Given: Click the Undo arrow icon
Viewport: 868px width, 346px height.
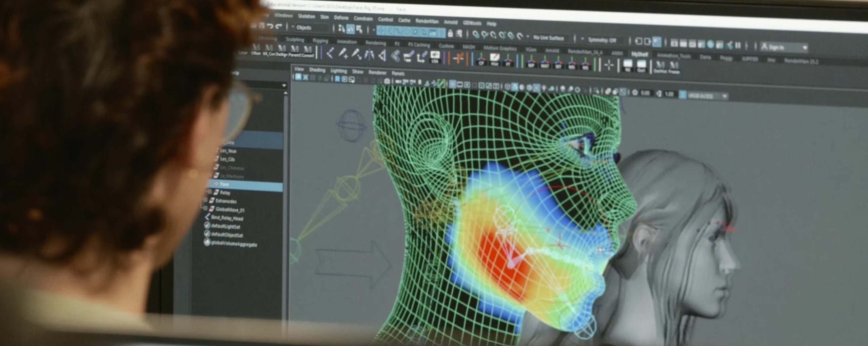Looking at the screenshot, I should click(270, 26).
